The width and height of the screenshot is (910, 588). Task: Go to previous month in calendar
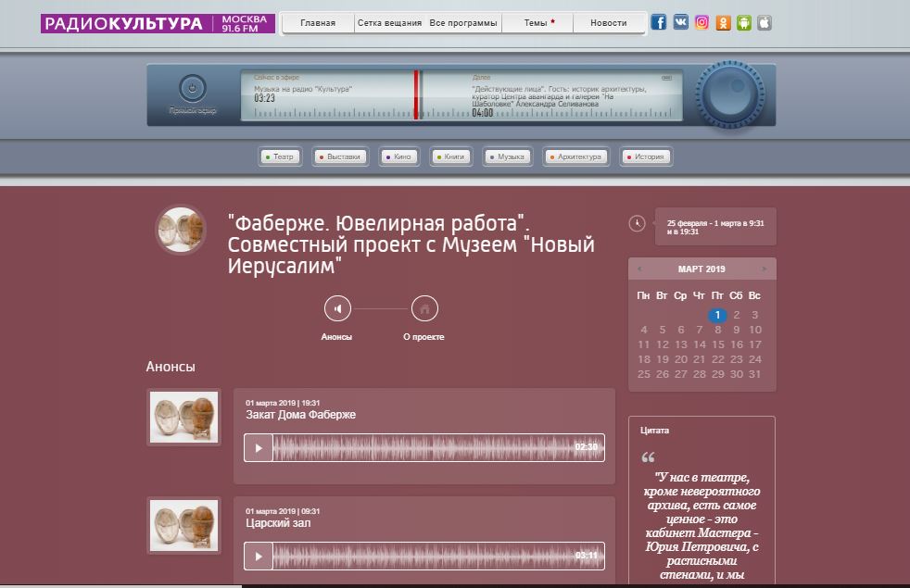(x=638, y=269)
